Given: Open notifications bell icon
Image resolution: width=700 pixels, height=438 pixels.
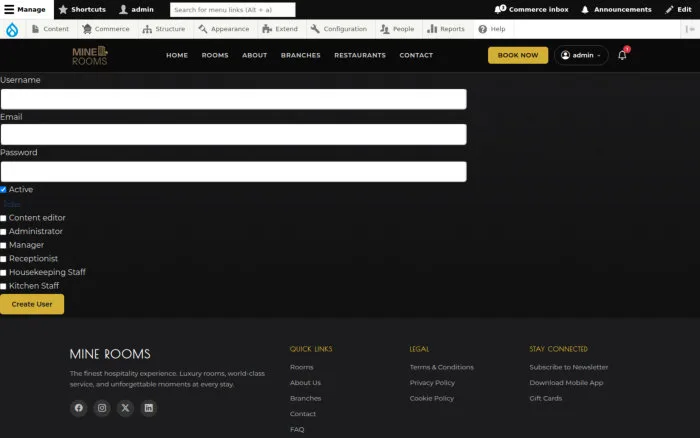Looking at the screenshot, I should [622, 55].
